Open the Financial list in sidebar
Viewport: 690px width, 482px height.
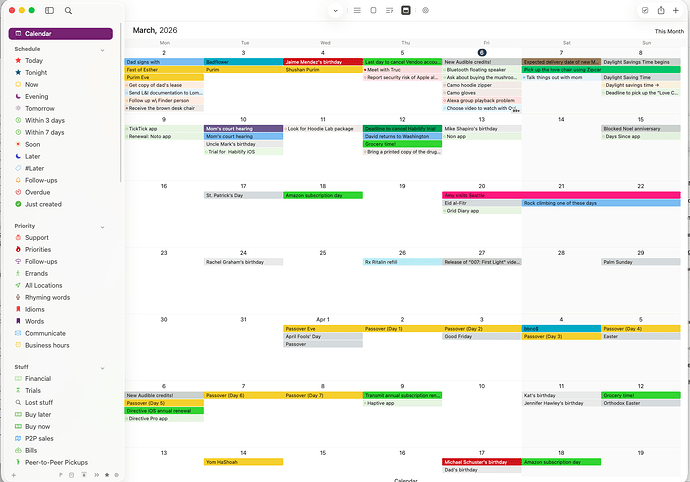(x=38, y=379)
